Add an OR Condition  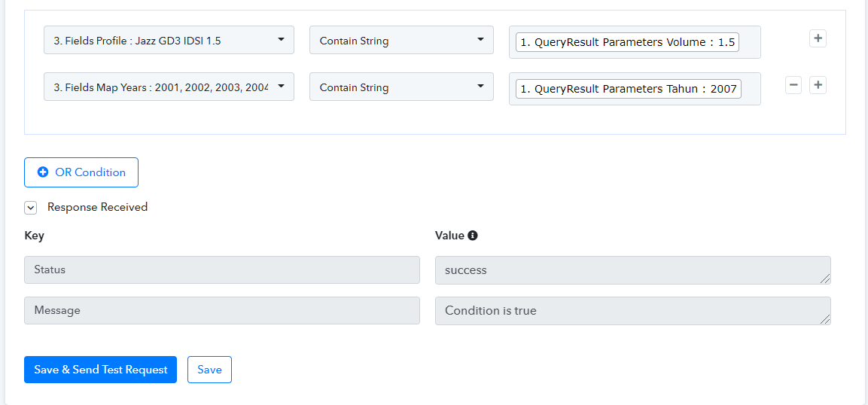81,172
